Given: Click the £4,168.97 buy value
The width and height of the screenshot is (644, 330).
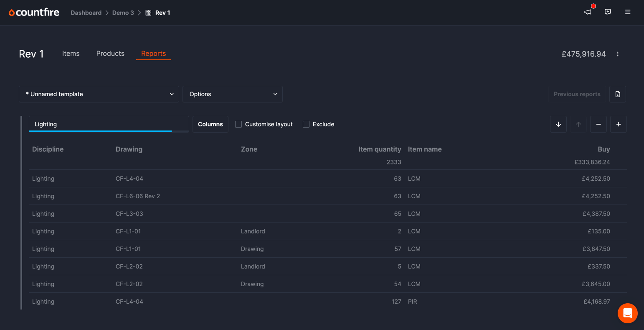Looking at the screenshot, I should click(597, 302).
